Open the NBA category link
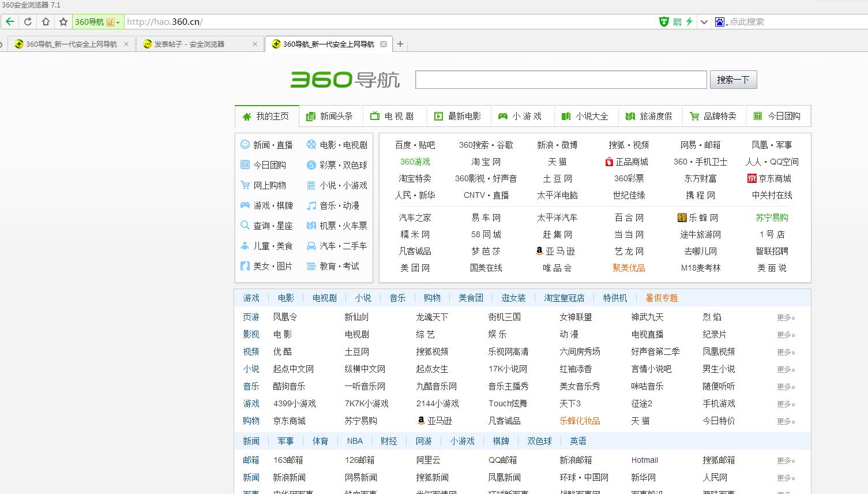The height and width of the screenshot is (494, 868). [355, 441]
